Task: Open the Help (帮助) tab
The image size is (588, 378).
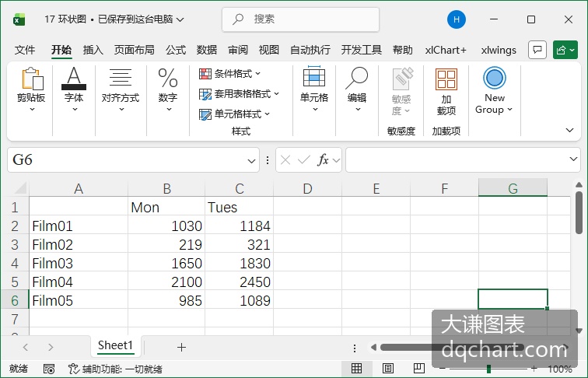Action: (402, 50)
